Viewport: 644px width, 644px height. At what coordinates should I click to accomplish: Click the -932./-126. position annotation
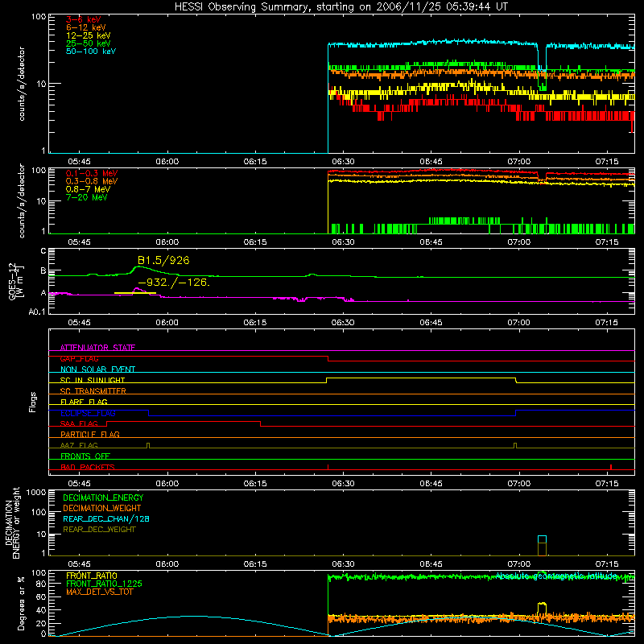point(174,283)
